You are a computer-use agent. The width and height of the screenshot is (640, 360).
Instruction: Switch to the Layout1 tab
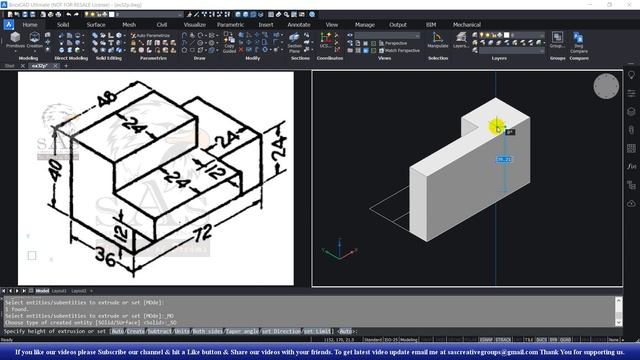point(59,291)
